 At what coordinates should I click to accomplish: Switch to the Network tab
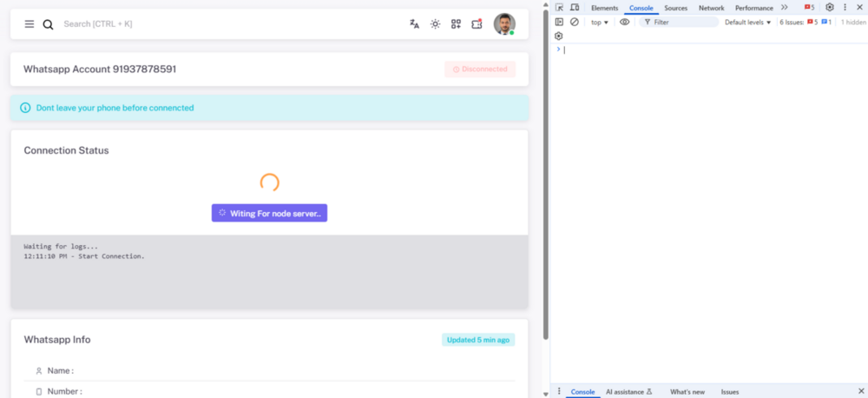click(x=711, y=8)
